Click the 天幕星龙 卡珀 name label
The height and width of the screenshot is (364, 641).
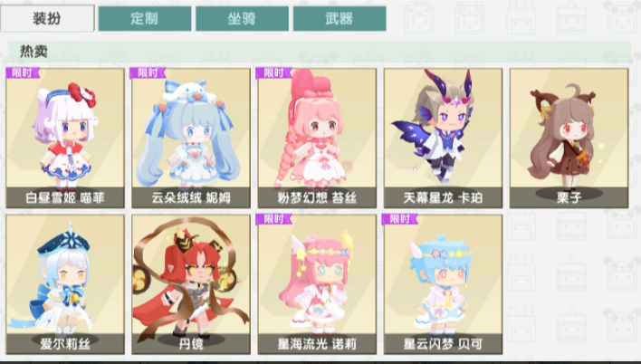[443, 198]
